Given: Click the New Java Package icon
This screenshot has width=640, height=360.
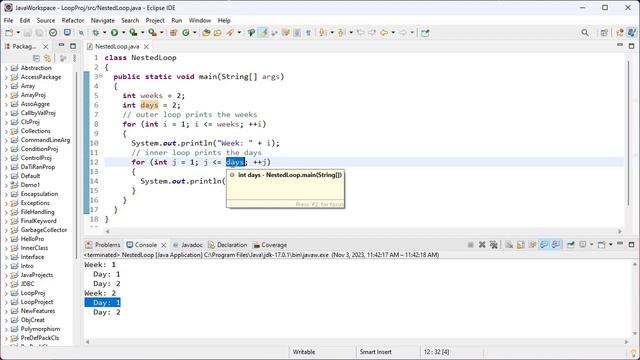Looking at the screenshot, I should [173, 33].
